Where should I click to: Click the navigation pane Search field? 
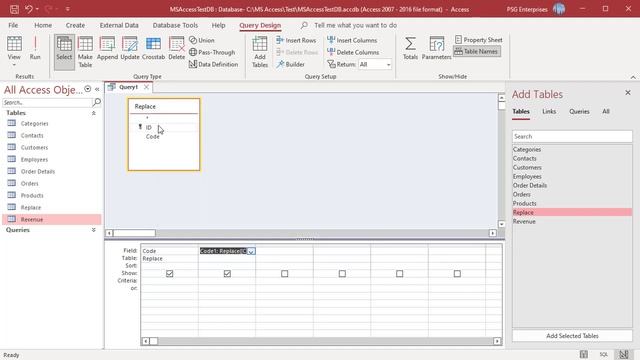tap(47, 102)
